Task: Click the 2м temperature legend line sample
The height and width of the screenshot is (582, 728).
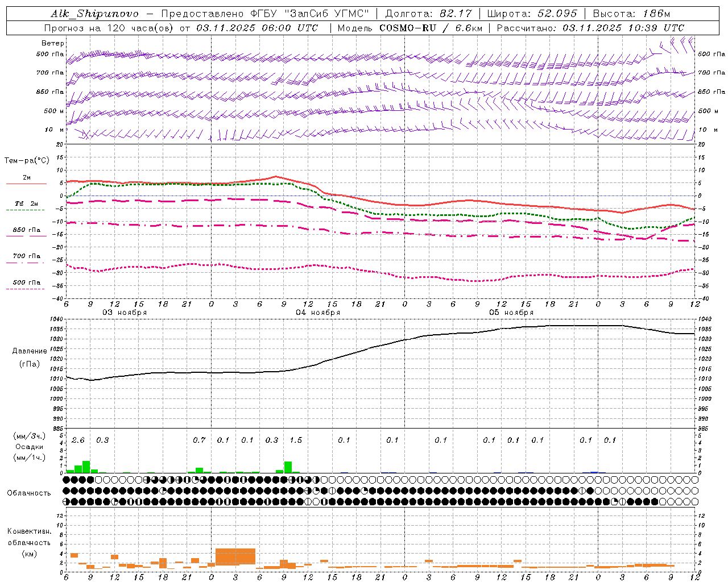Action: (26, 184)
